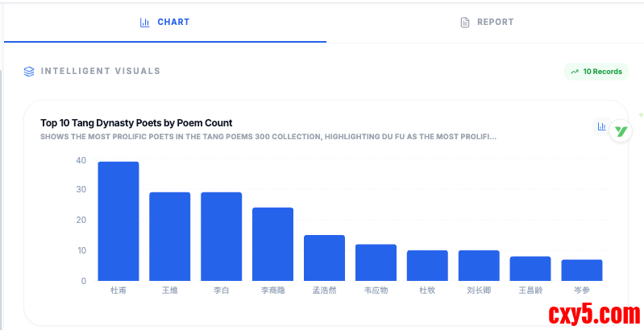
Task: Select the 王维 bar in the chart
Action: pos(170,237)
